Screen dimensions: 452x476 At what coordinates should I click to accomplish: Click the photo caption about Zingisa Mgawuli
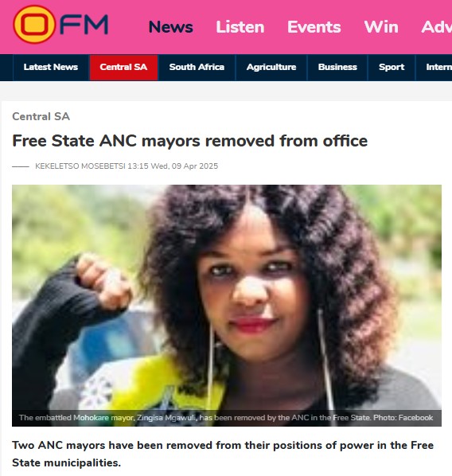[x=226, y=418]
